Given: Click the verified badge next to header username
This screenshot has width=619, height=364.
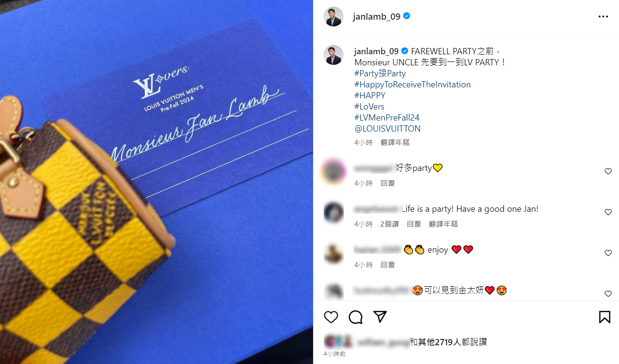Looking at the screenshot, I should click(x=407, y=16).
